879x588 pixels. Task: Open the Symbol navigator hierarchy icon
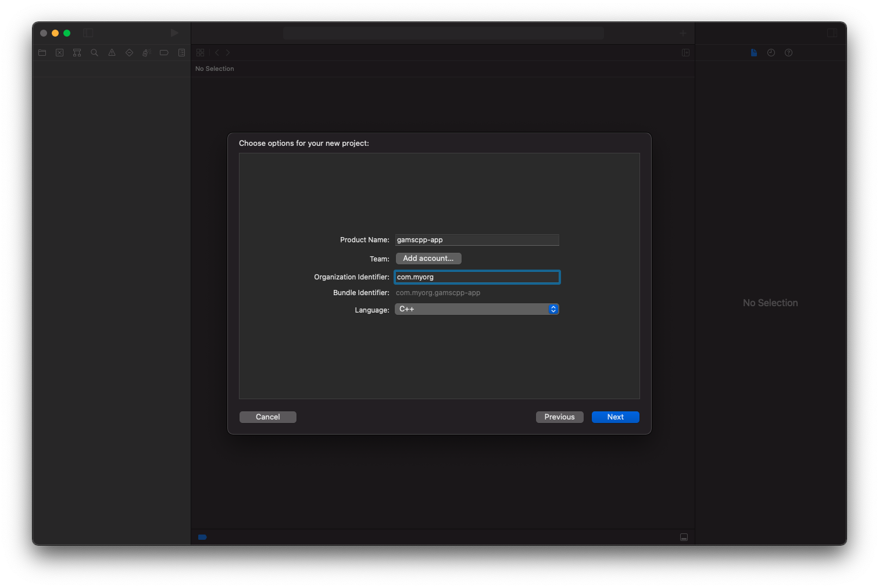pos(77,53)
